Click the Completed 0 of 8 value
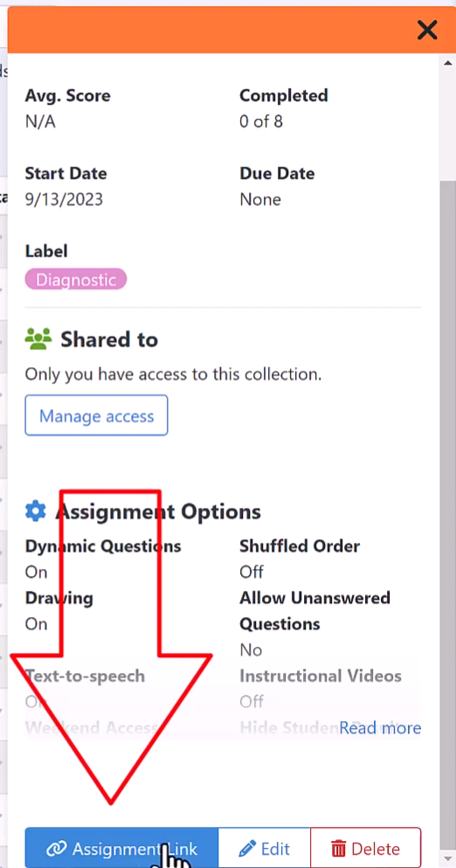Screen dimensions: 456x868 [x=260, y=122]
